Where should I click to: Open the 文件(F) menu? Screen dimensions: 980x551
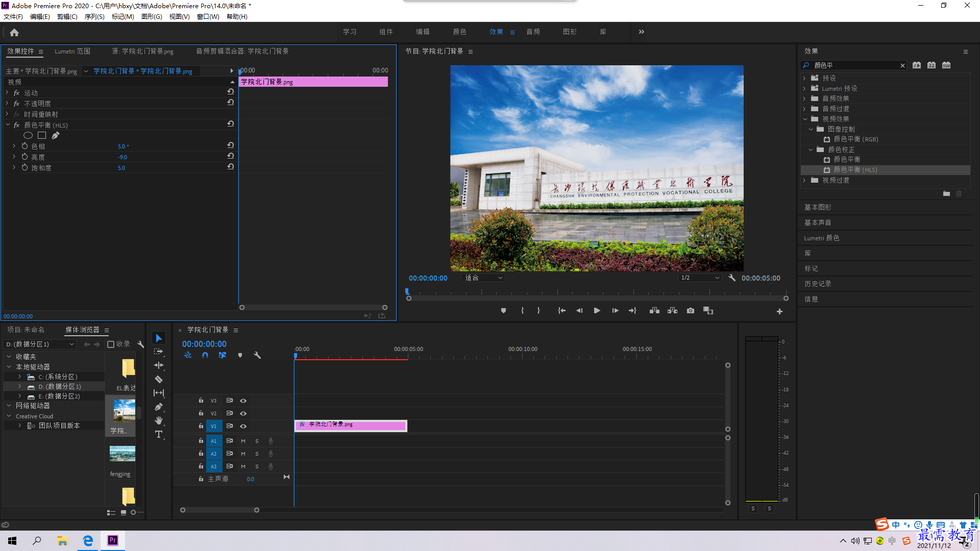pyautogui.click(x=13, y=17)
